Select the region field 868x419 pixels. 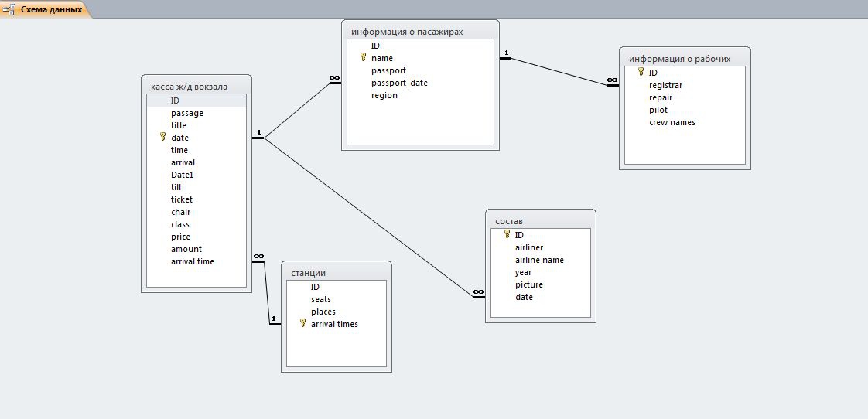[x=384, y=95]
